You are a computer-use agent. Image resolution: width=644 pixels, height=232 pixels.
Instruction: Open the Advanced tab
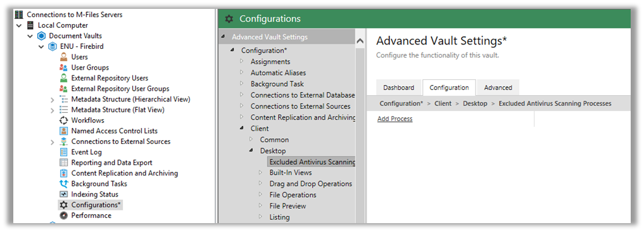(498, 87)
